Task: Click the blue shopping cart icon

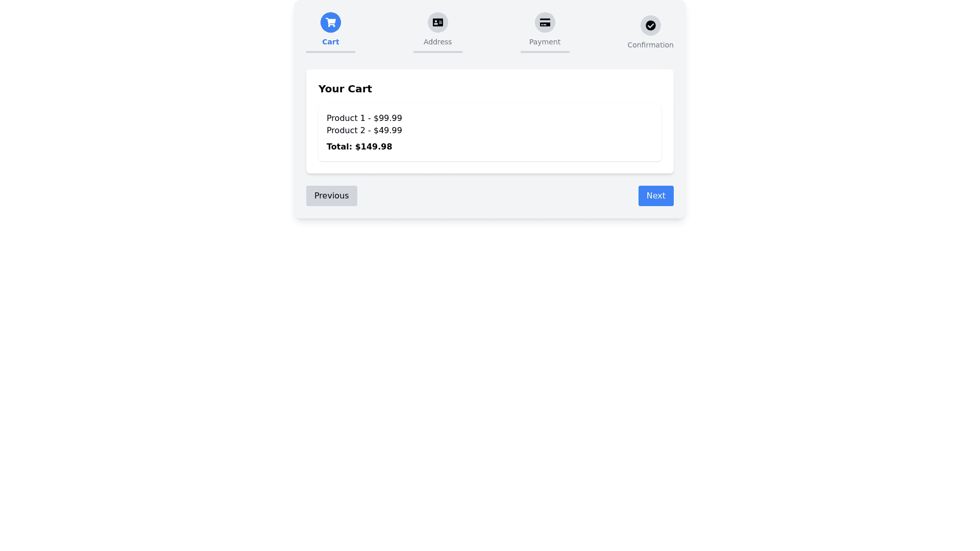Action: 330,22
